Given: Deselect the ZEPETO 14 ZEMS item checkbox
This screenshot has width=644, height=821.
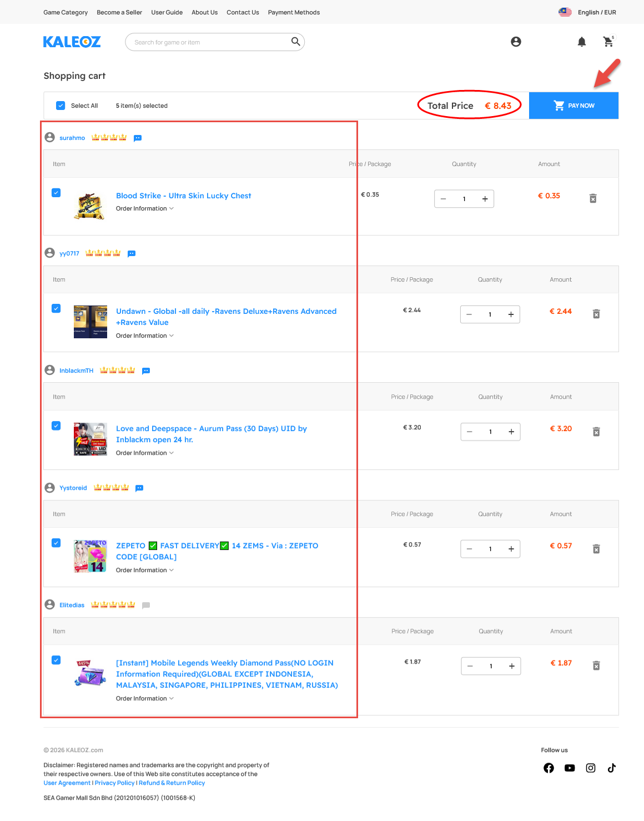Looking at the screenshot, I should click(x=56, y=543).
